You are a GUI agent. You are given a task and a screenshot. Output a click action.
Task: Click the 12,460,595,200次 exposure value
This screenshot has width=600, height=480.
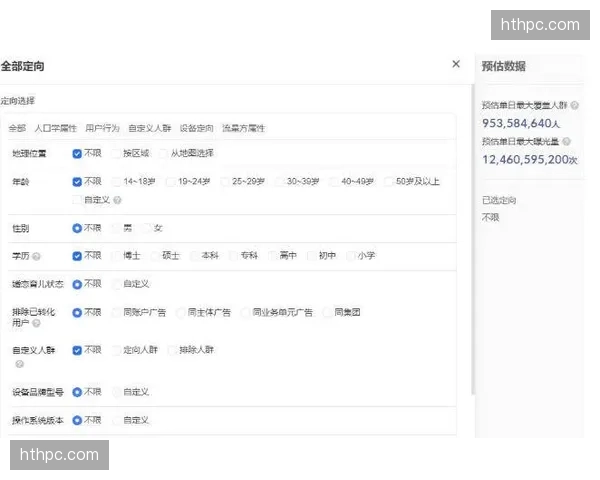coord(530,160)
